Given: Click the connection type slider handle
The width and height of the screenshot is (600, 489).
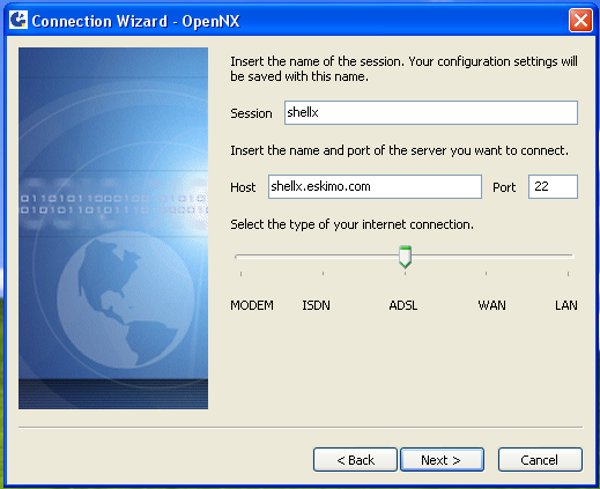Looking at the screenshot, I should tap(405, 256).
